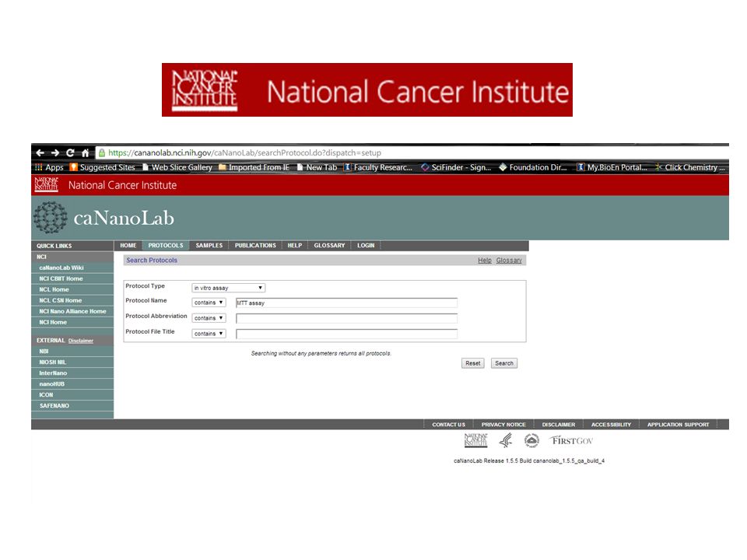Viewport: 747px width, 560px height.
Task: Open the Imported From IE bookmark folder
Action: tap(254, 168)
